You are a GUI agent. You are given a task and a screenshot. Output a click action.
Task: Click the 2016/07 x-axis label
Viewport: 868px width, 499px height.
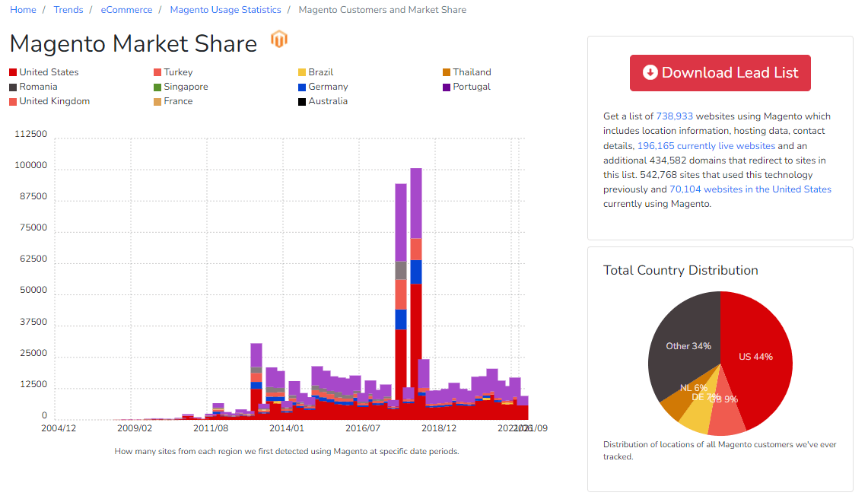click(363, 428)
